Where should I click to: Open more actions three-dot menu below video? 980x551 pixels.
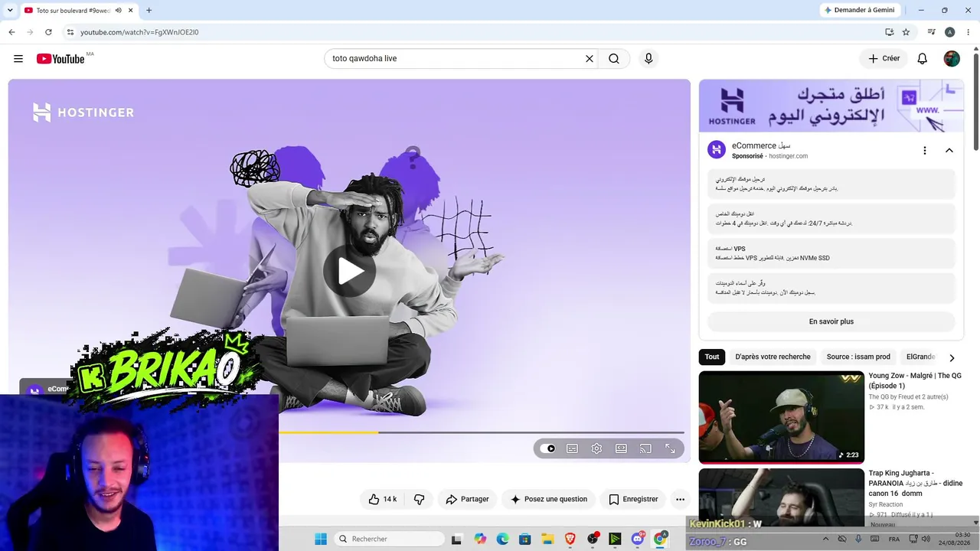tap(680, 499)
